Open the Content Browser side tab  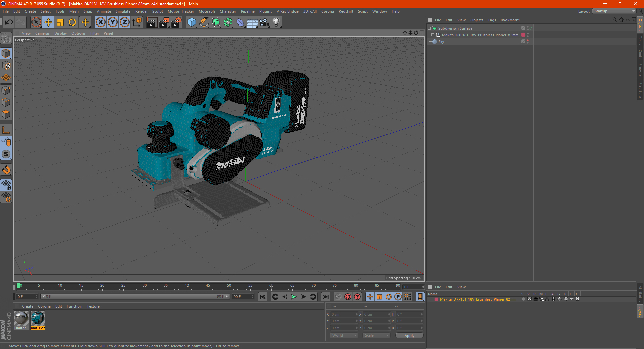[x=640, y=63]
